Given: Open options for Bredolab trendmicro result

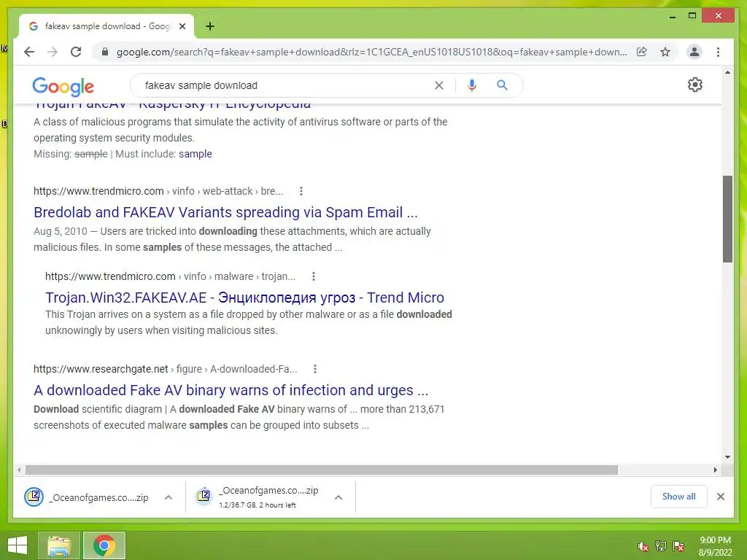Looking at the screenshot, I should [301, 191].
